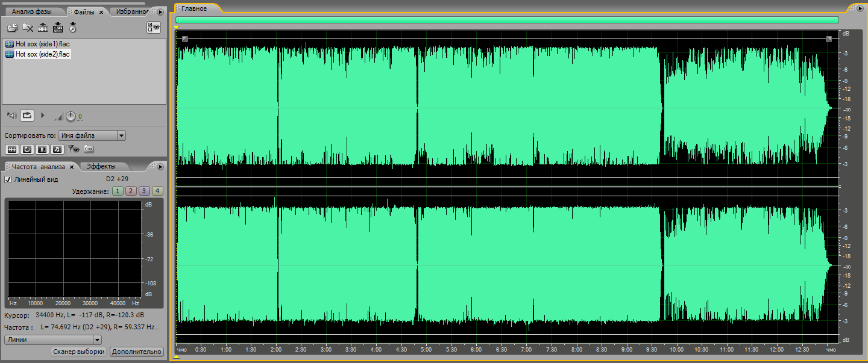Switch to the 'Файлы' tab
868x363 pixels.
84,12
